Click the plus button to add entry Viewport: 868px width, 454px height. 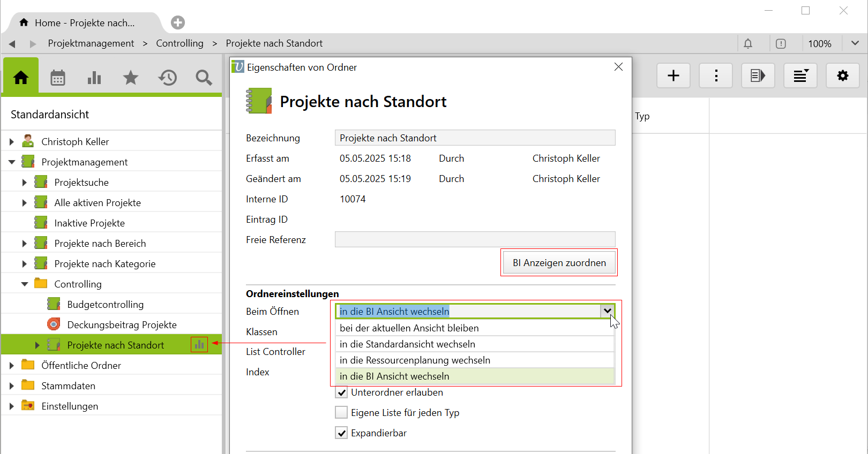click(673, 76)
